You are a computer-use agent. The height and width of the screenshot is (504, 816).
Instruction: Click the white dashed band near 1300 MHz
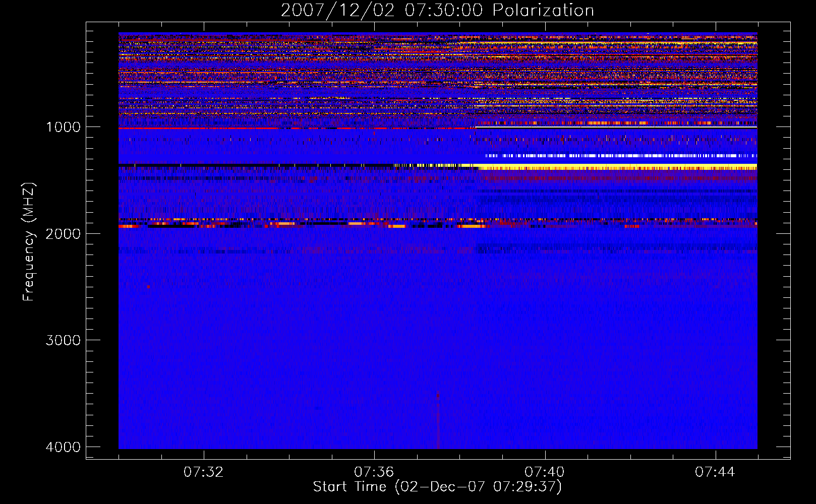pos(621,156)
